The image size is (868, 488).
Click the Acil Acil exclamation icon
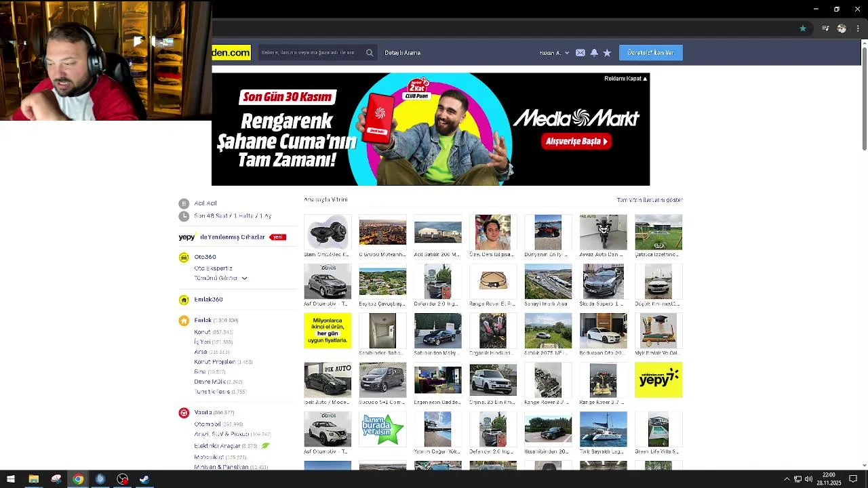click(184, 203)
